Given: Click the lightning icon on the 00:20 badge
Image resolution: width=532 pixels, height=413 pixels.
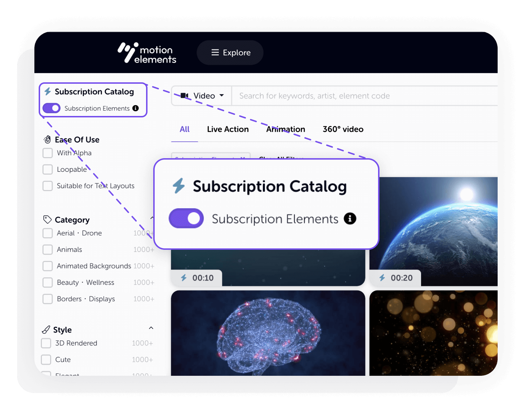Looking at the screenshot, I should pos(383,277).
